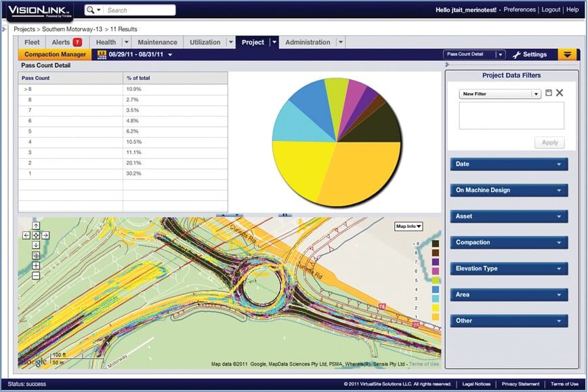Click the orange pass count 1 legend swatch
This screenshot has width=588, height=392.
436,317
